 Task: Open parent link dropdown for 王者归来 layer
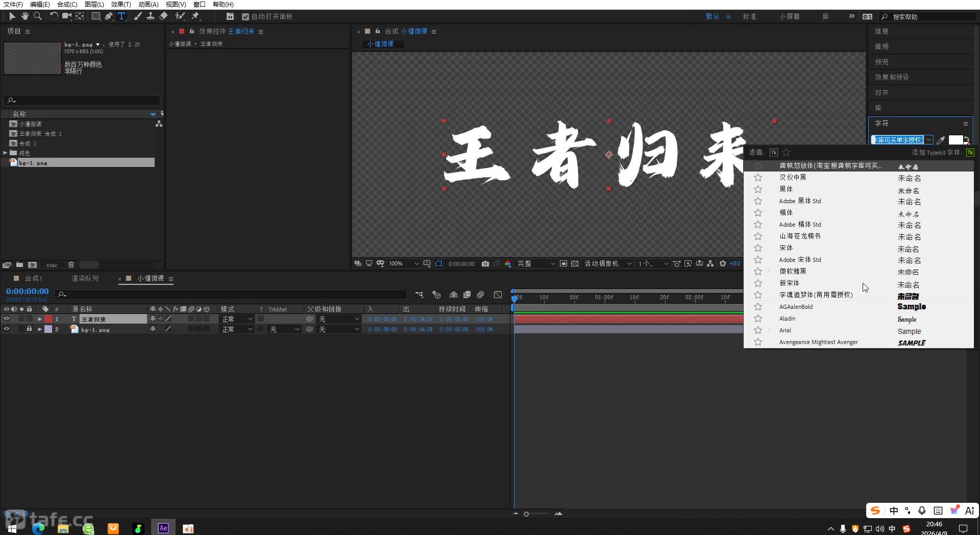339,319
